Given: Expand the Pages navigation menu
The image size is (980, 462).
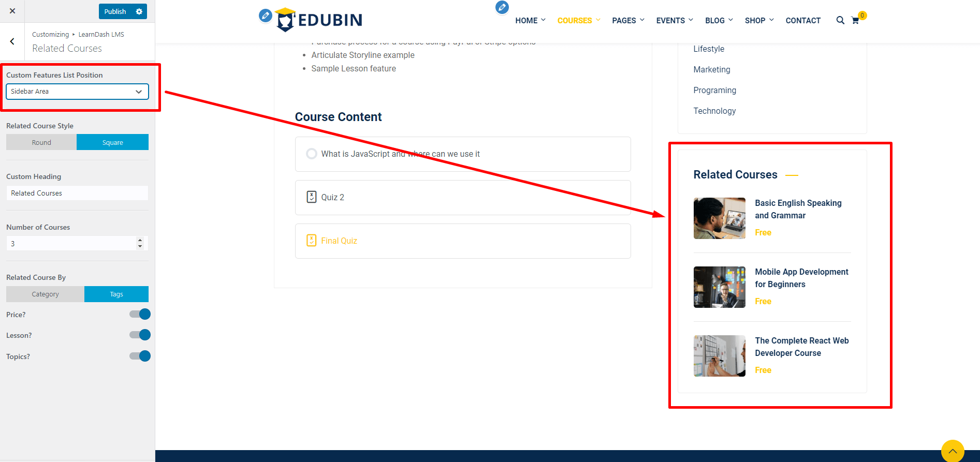Looking at the screenshot, I should (x=627, y=21).
